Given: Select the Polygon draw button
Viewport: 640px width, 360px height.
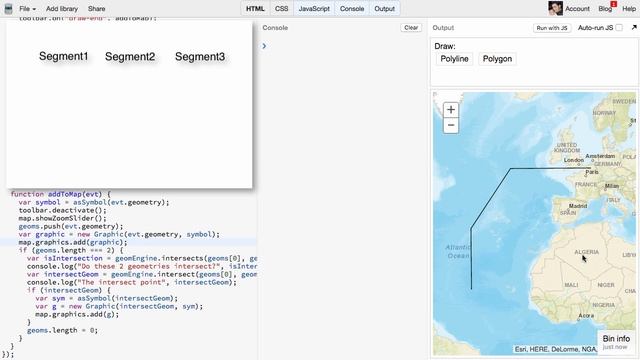Looking at the screenshot, I should coord(497,59).
